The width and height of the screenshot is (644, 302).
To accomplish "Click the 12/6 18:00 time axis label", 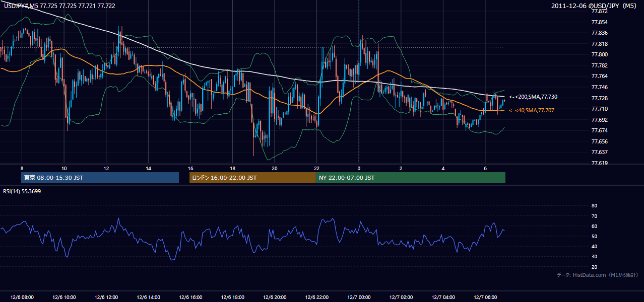I will click(x=232, y=297).
